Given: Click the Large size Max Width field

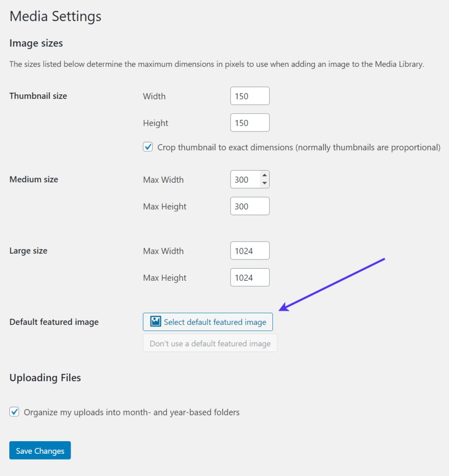Looking at the screenshot, I should pyautogui.click(x=250, y=251).
